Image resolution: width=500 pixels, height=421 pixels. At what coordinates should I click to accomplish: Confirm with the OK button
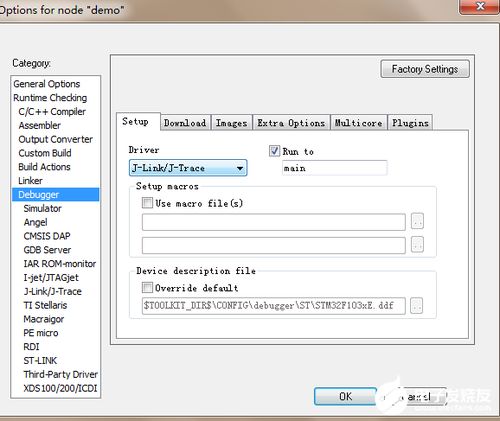(345, 396)
